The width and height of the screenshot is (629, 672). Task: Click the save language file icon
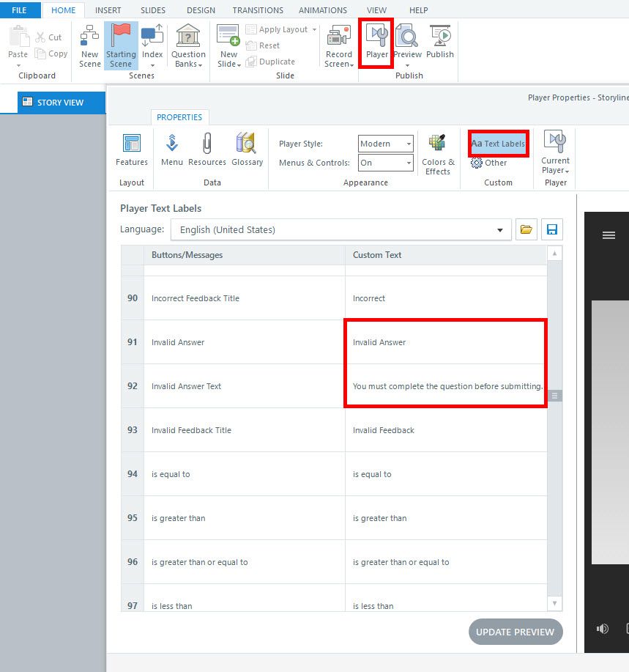(552, 229)
